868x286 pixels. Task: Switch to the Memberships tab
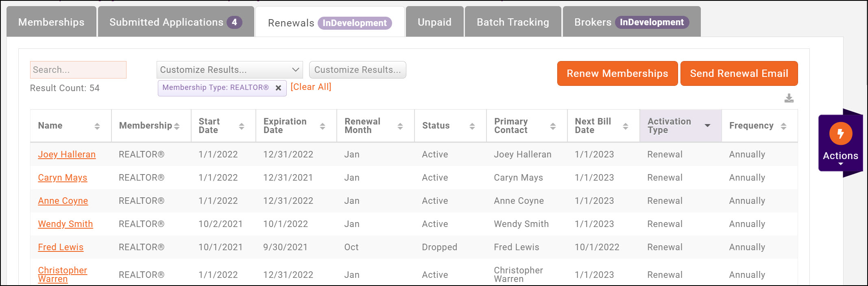[51, 22]
